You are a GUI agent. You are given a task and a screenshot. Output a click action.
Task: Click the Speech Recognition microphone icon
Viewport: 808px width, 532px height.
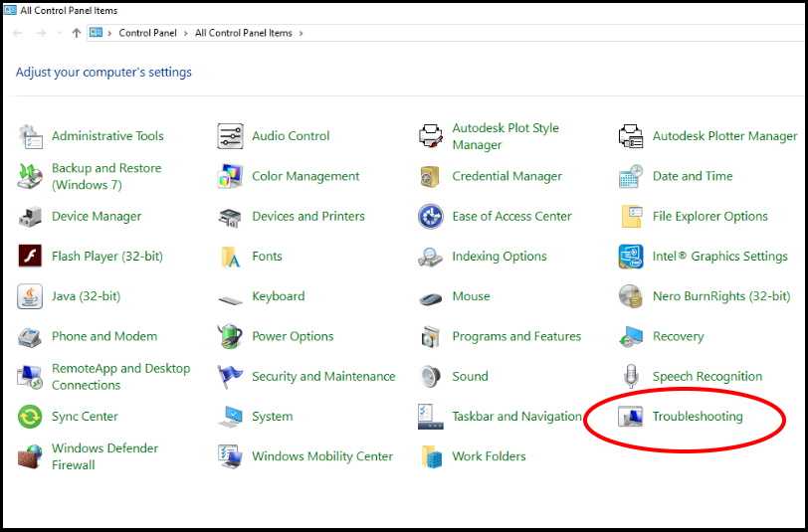point(631,376)
